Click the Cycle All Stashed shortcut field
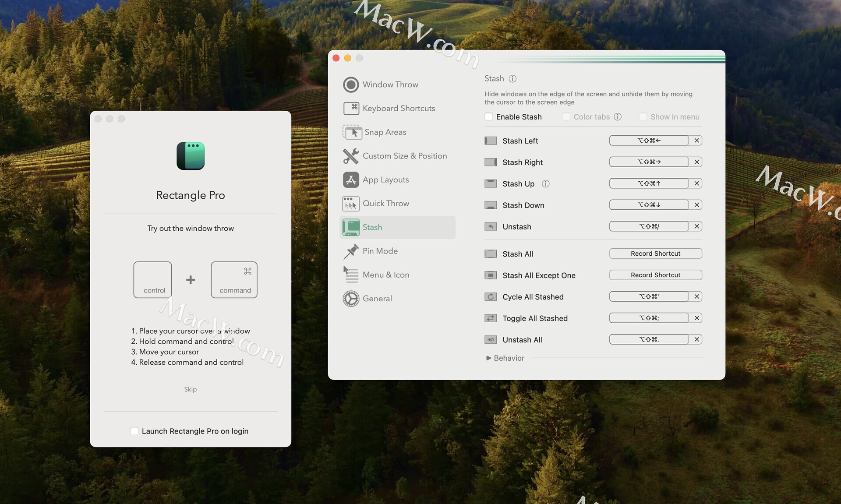The height and width of the screenshot is (504, 841). click(x=649, y=296)
